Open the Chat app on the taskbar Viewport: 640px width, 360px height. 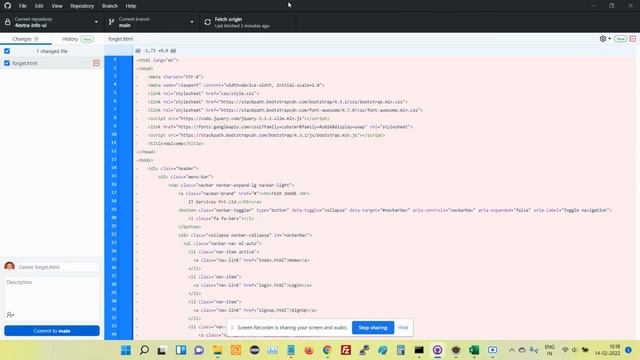coord(199,350)
